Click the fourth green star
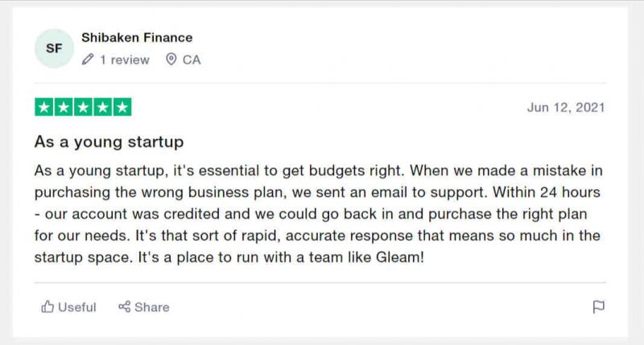 pyautogui.click(x=103, y=107)
